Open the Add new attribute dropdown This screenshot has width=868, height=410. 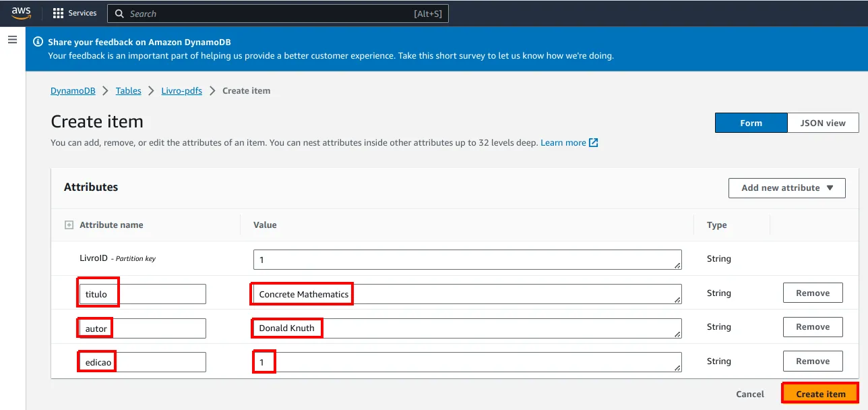(x=787, y=188)
